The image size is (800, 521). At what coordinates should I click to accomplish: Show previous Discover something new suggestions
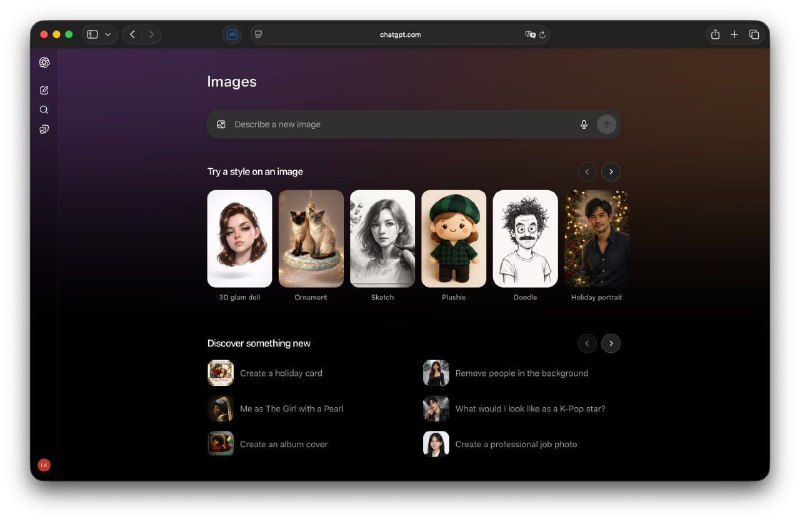click(x=587, y=343)
